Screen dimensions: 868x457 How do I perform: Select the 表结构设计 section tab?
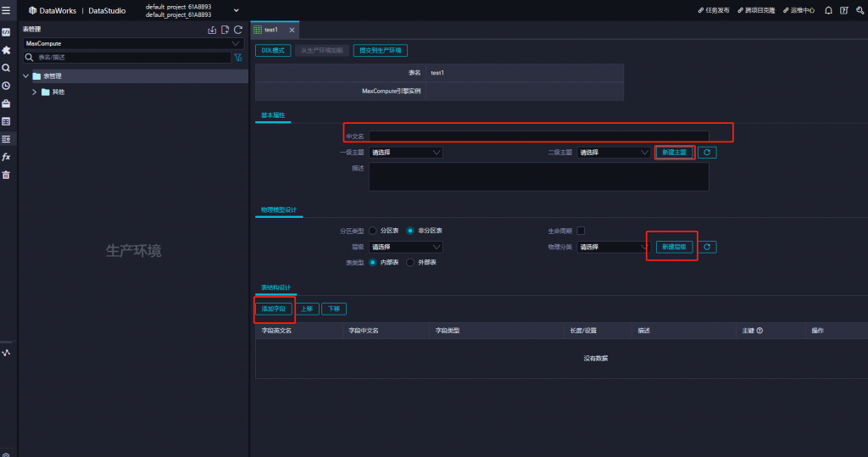(275, 287)
